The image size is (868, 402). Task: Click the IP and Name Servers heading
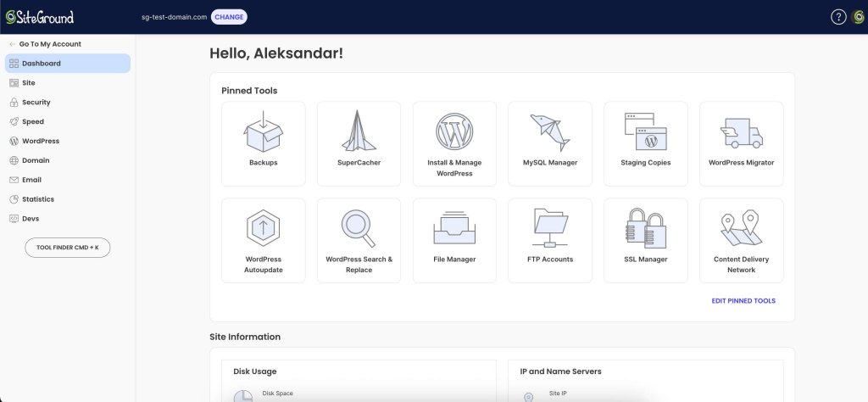click(x=560, y=371)
